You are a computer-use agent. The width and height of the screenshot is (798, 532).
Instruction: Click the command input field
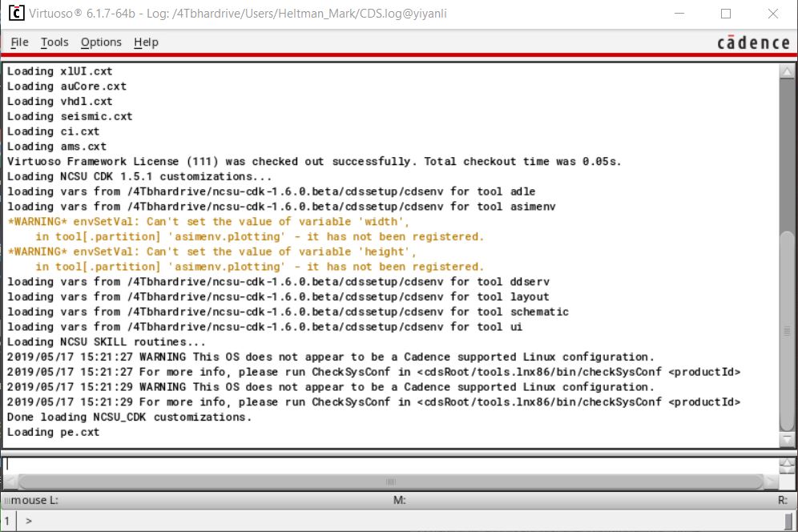(389, 464)
